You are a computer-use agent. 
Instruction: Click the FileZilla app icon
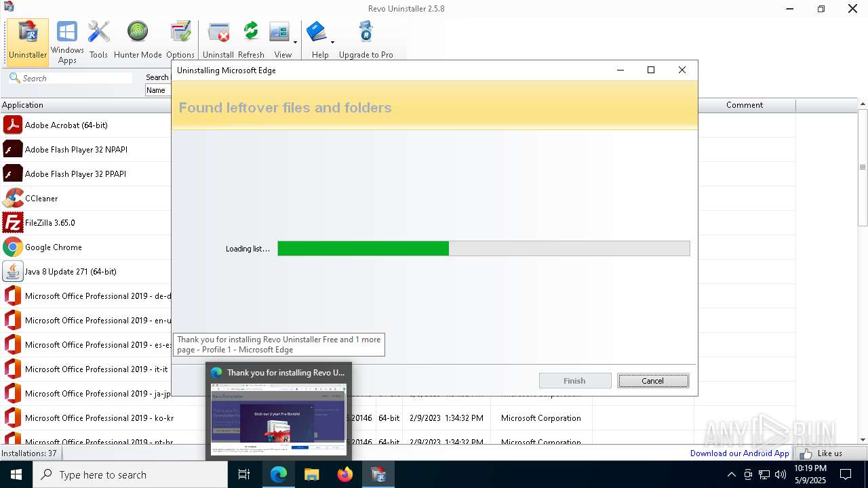[x=13, y=223]
